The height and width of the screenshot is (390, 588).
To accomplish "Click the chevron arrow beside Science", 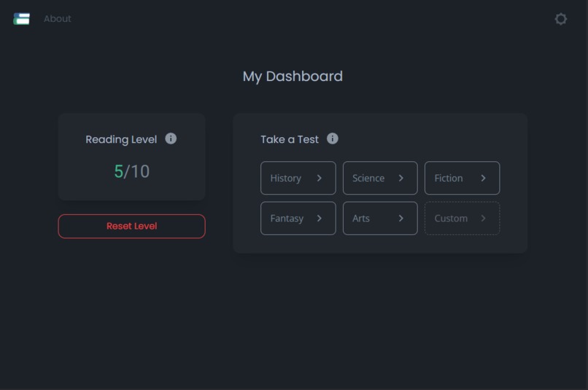I will coord(401,178).
